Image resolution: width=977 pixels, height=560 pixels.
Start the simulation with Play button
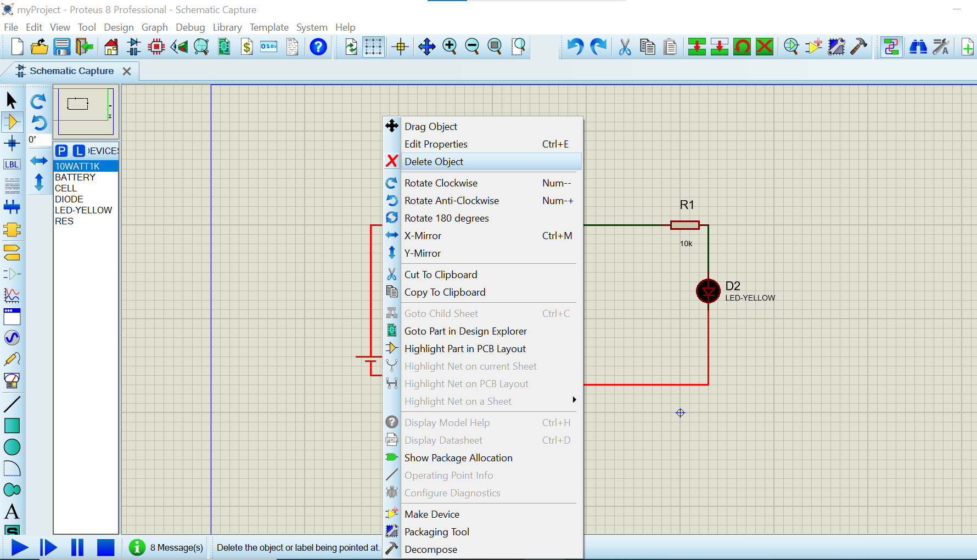pos(20,547)
